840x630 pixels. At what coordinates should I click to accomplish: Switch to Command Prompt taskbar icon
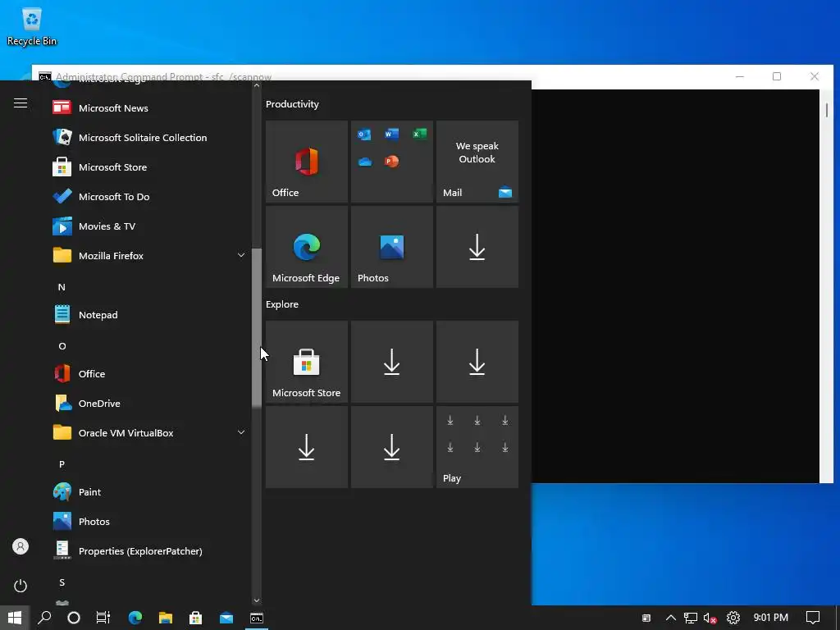(257, 618)
